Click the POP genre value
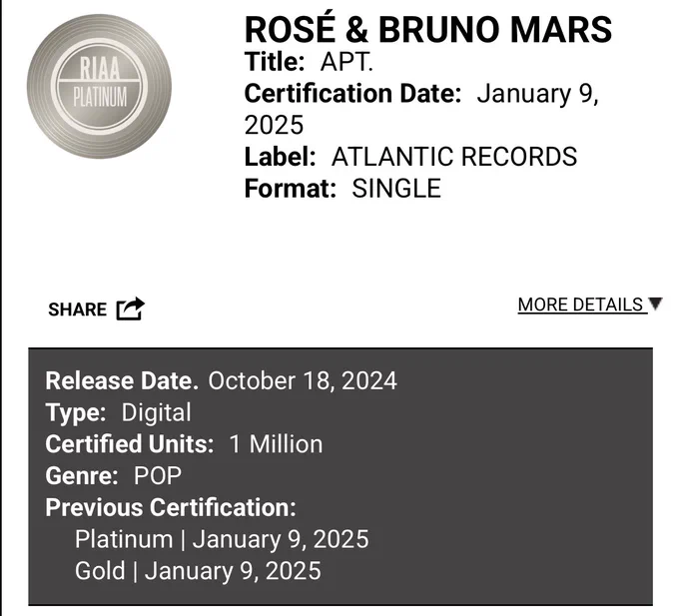Viewport: 679px width, 616px height. [158, 476]
